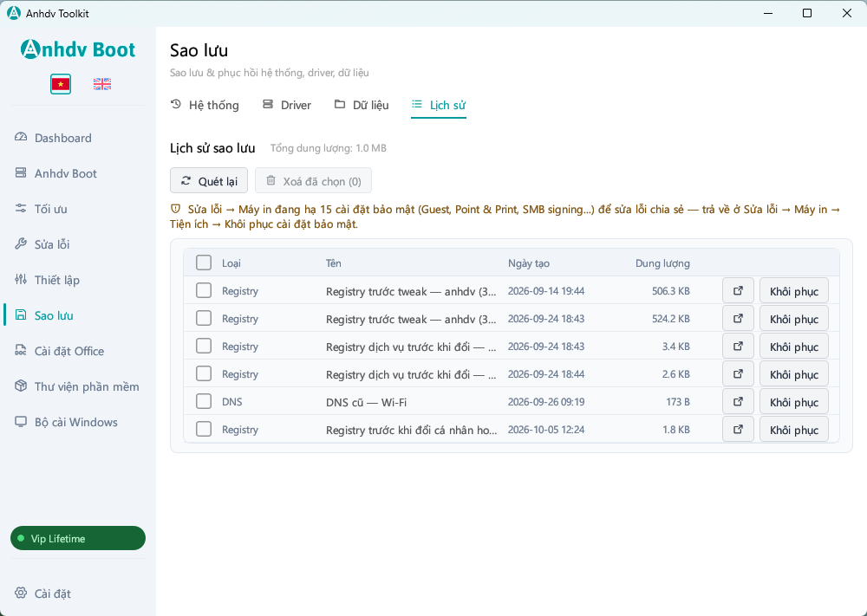Click the Anhdv Toolkit title bar logo
Screen dimensions: 867x616
(x=14, y=13)
